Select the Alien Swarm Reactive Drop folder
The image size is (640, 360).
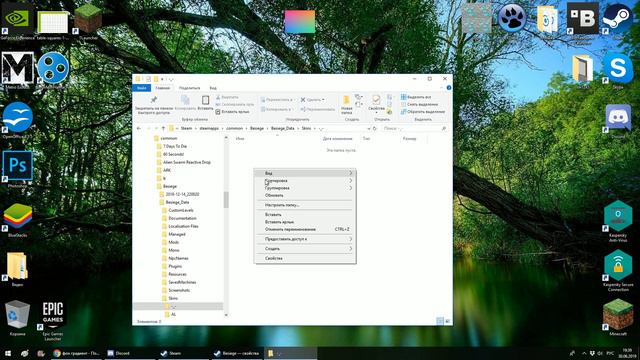pos(187,162)
